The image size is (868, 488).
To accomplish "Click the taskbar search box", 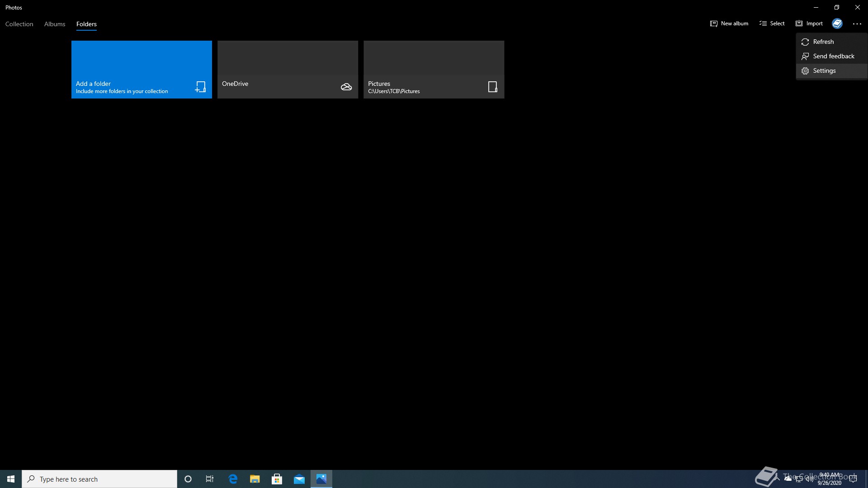I will tap(99, 479).
